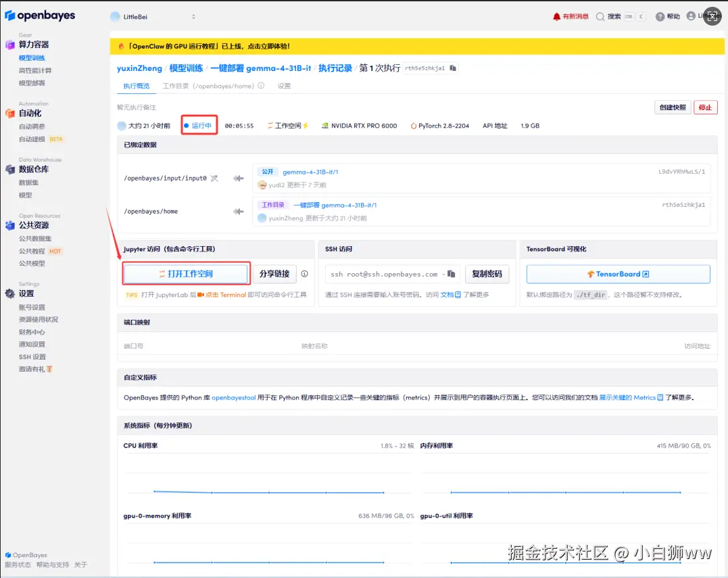Open the 执行记录 breadcrumb link
This screenshot has width=728, height=578.
point(335,68)
